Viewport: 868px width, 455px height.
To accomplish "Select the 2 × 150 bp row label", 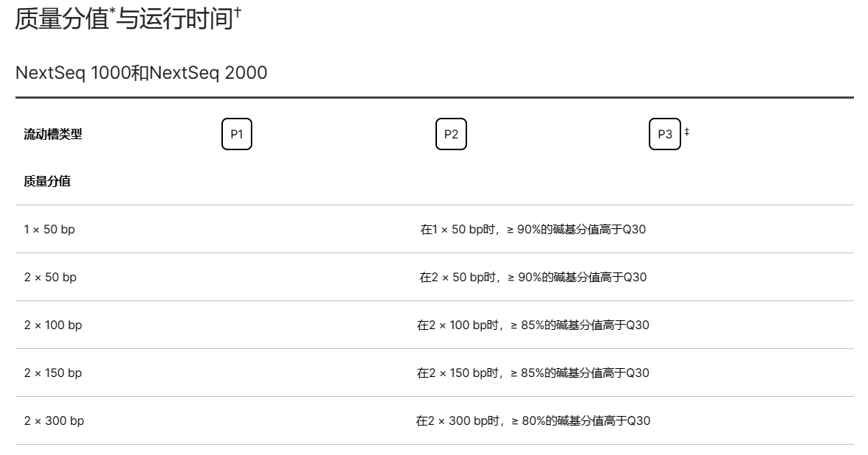I will (53, 373).
